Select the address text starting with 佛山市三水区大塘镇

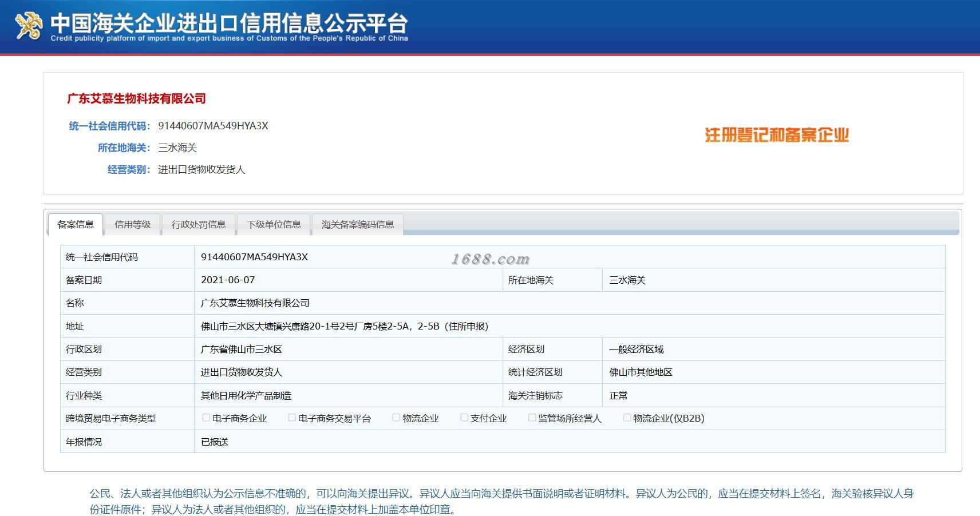pos(345,326)
